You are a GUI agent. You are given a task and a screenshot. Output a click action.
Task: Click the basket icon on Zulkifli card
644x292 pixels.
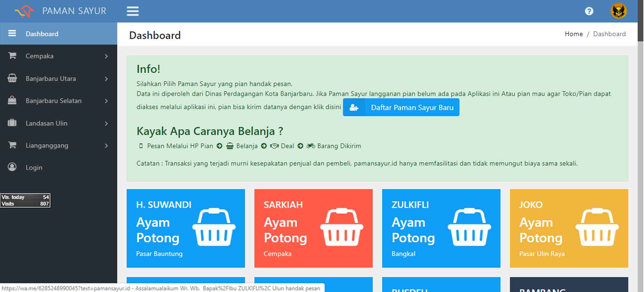[469, 227]
